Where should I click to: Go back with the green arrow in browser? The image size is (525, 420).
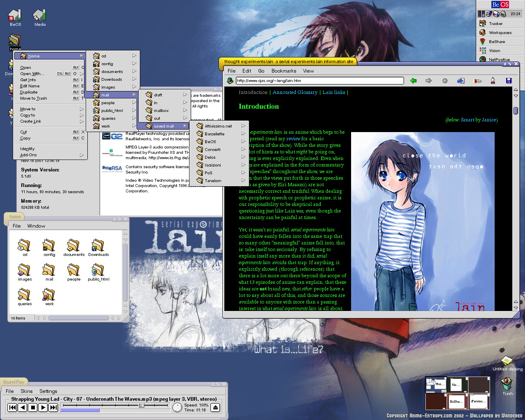(x=413, y=81)
